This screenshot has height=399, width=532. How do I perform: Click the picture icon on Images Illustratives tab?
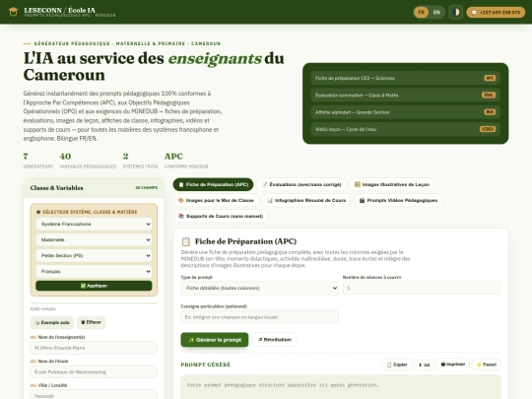tap(358, 184)
